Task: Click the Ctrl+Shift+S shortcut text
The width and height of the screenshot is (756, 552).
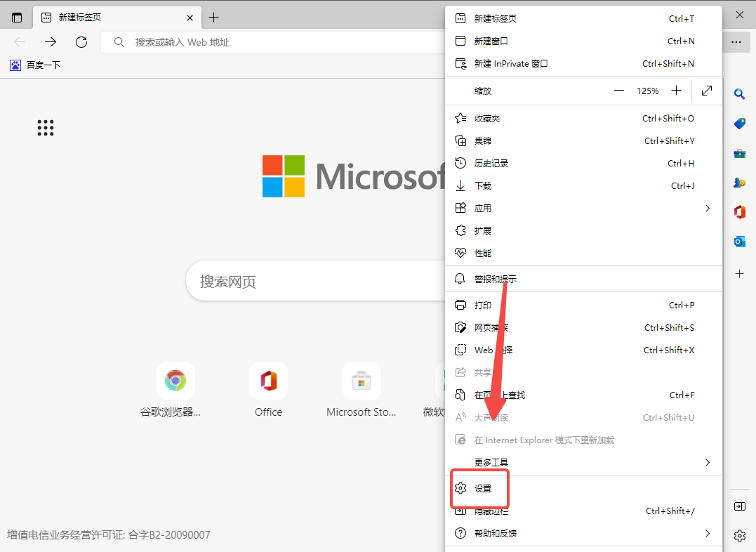Action: click(669, 328)
